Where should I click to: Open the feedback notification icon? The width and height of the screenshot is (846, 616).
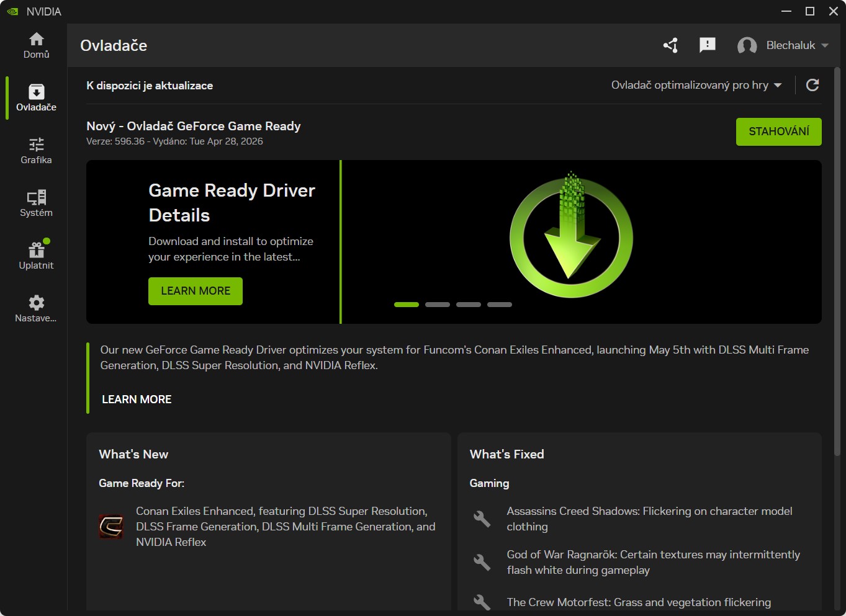point(708,45)
